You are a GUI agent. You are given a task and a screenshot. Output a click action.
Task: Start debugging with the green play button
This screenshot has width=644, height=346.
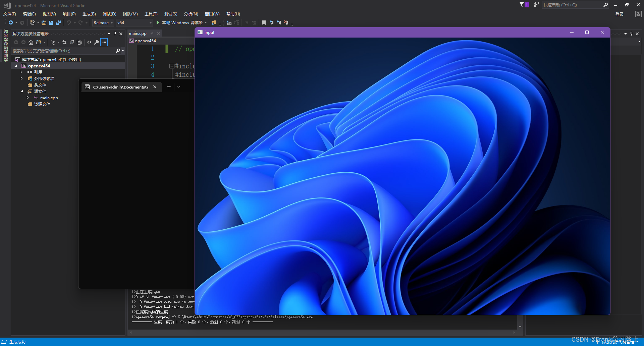click(158, 23)
